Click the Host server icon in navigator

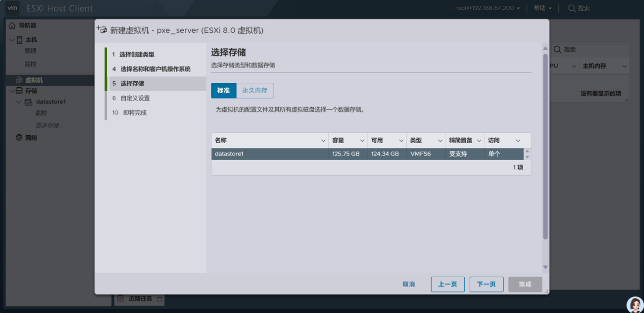pos(20,40)
